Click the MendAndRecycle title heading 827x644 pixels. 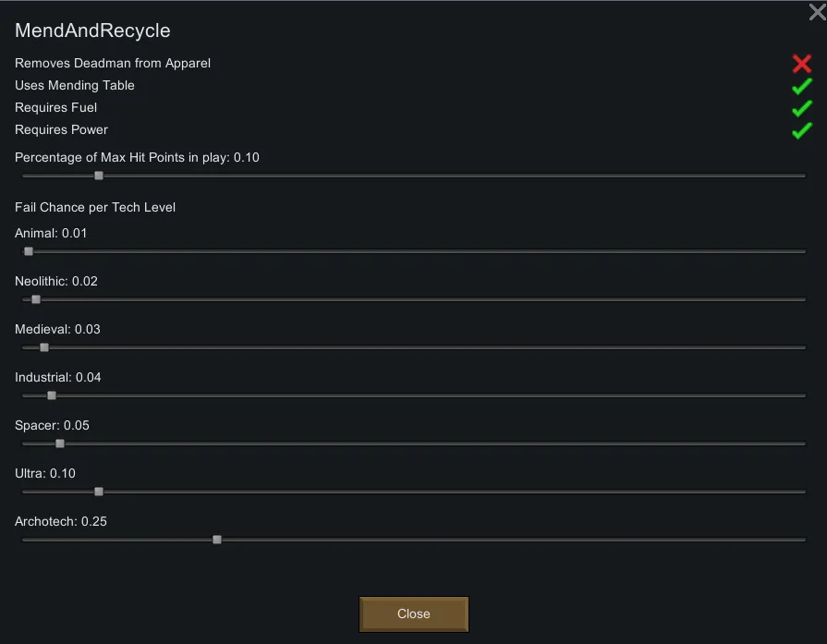(x=92, y=30)
